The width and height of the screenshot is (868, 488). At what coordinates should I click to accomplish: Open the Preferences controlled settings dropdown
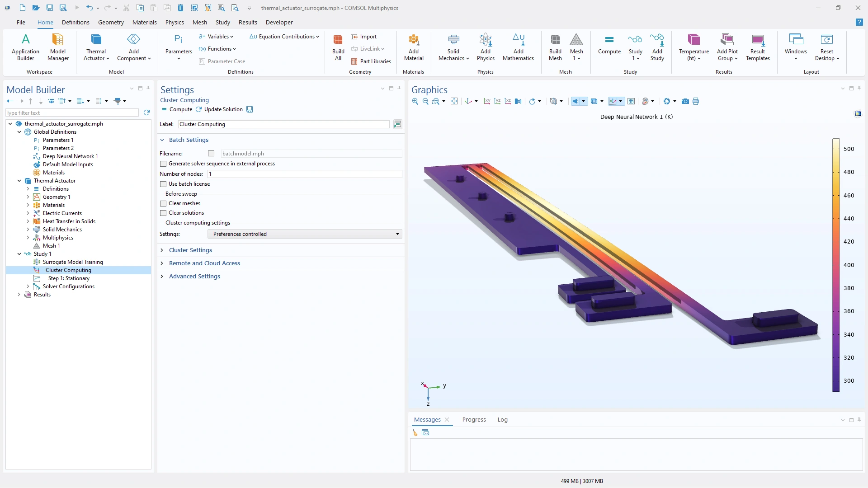pos(305,234)
